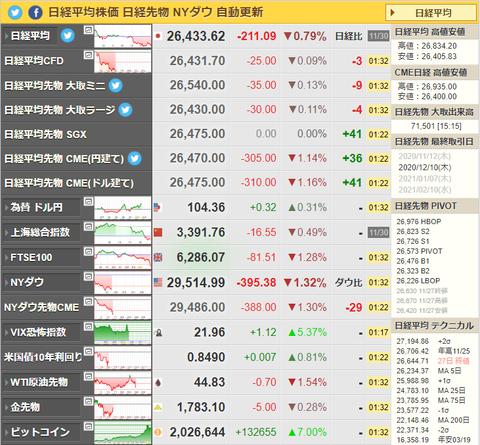Expand the 為替 ドル円 row label
This screenshot has width=480, height=445.
click(42, 207)
